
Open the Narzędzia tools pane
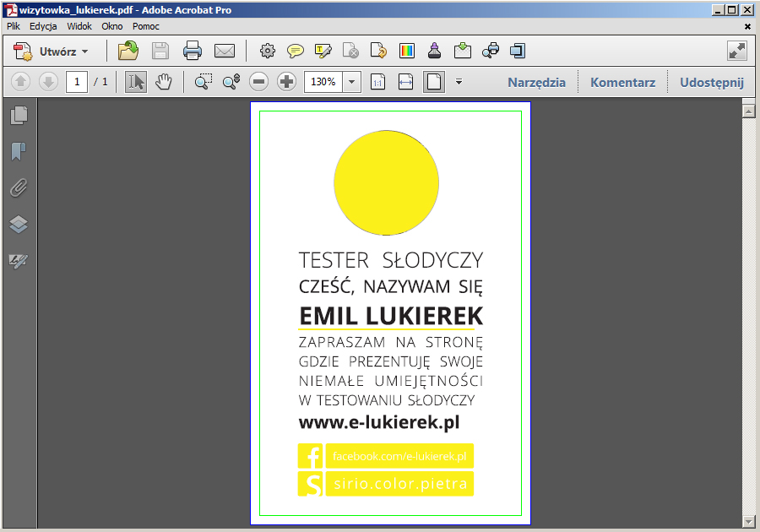pyautogui.click(x=536, y=83)
